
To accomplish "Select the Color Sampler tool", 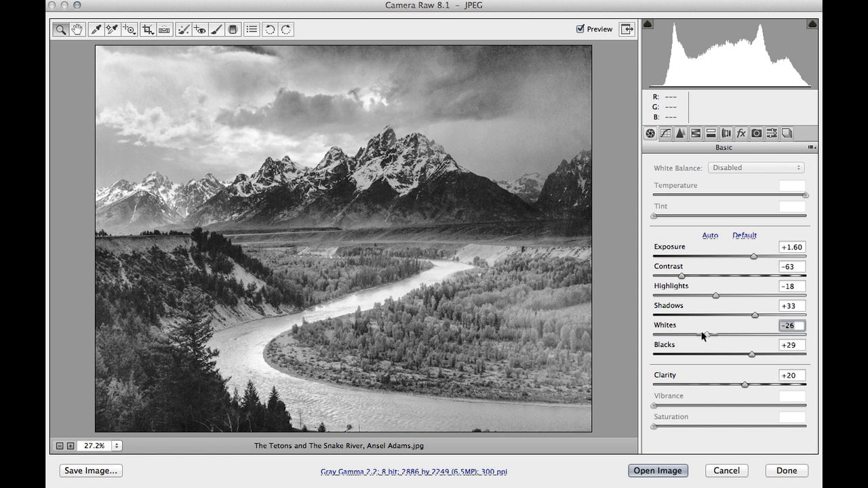I will click(x=112, y=29).
